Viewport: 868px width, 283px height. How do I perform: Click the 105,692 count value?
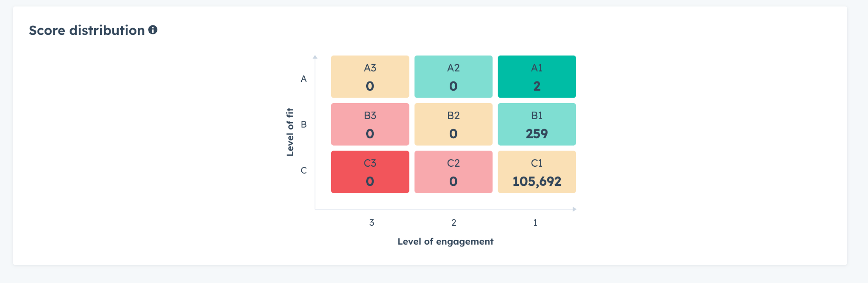pyautogui.click(x=537, y=182)
